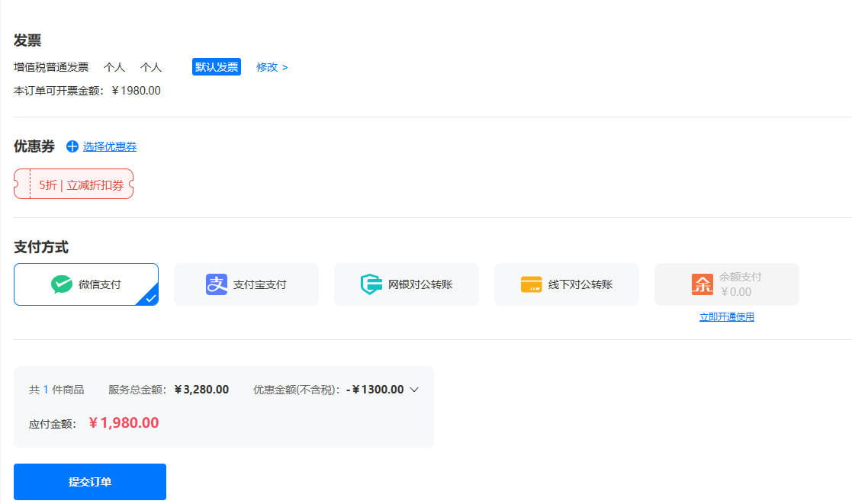Image resolution: width=852 pixels, height=504 pixels.
Task: Choose 网银对公转账 payment method
Action: [x=407, y=284]
